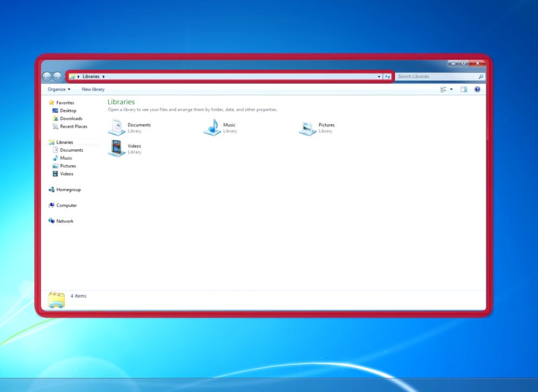Click the Network icon in sidebar
The image size is (538, 392).
51,221
